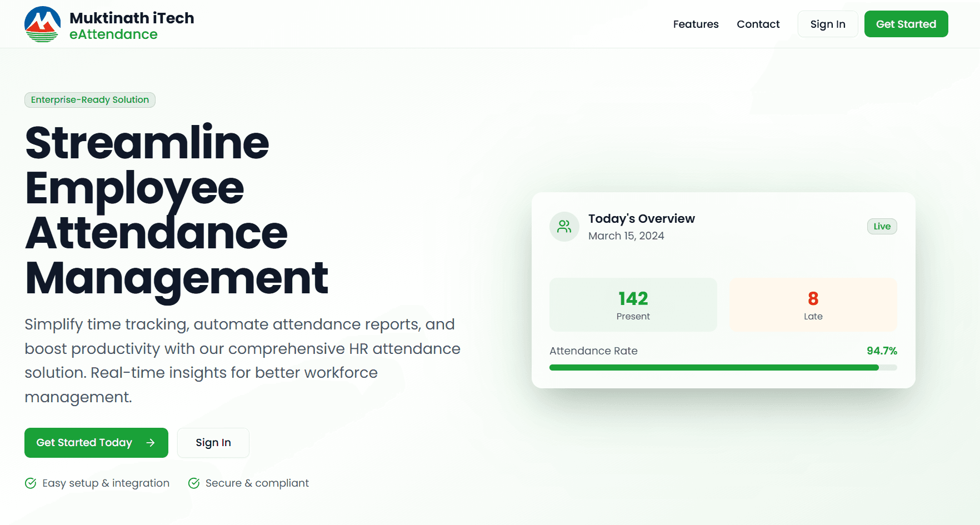Image resolution: width=980 pixels, height=525 pixels.
Task: Click the green mountain emblem in the header
Action: pos(42,23)
